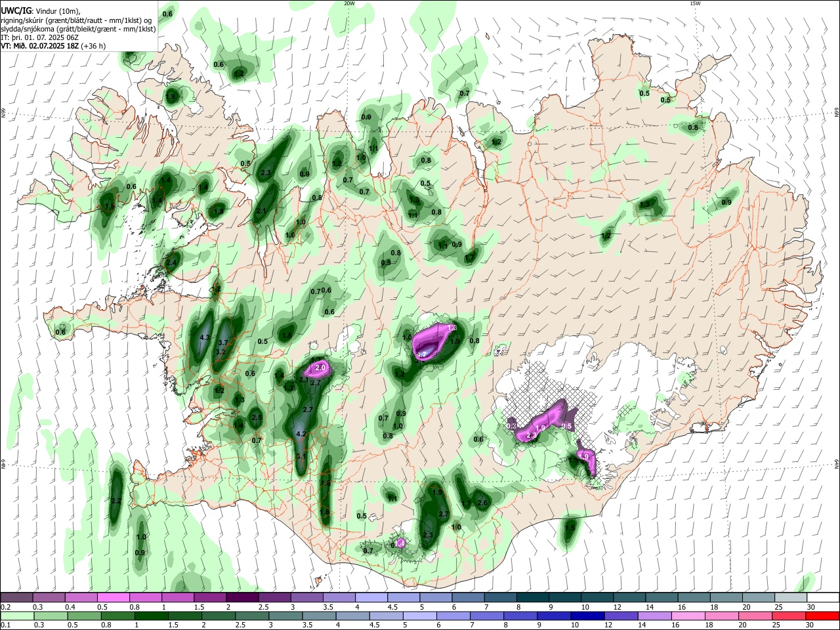Viewport: 840px width, 630px height.
Task: Click the lavender 14 swatch on lower scale
Action: click(654, 616)
